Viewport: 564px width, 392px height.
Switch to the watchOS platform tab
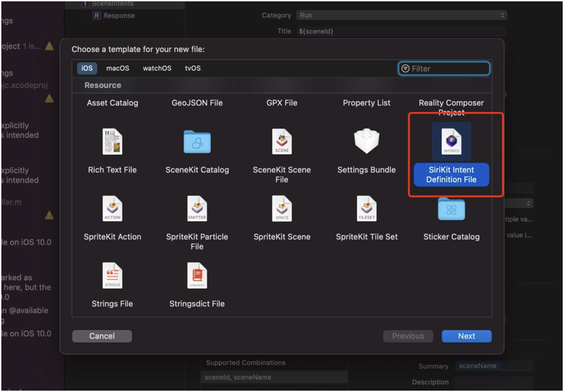157,68
